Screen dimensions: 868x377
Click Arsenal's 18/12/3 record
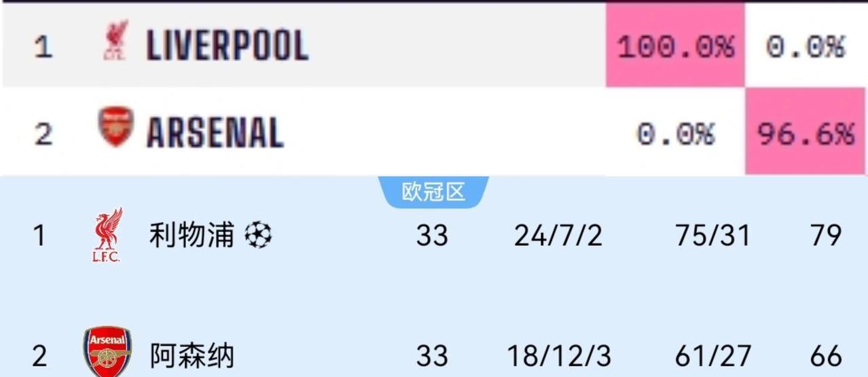[x=559, y=356]
